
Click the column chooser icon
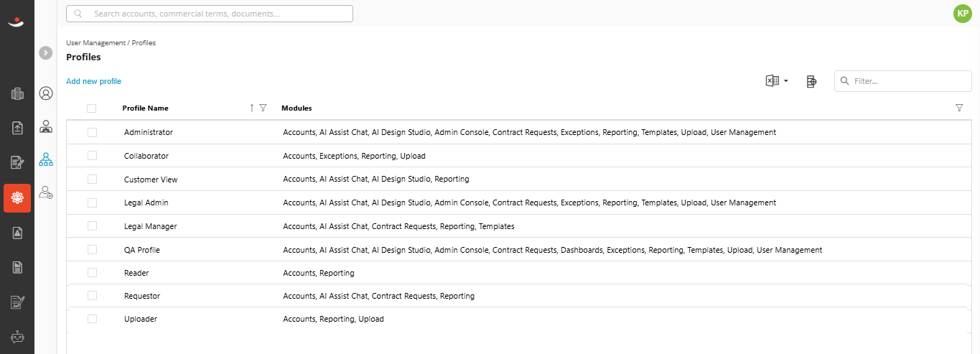pyautogui.click(x=811, y=81)
